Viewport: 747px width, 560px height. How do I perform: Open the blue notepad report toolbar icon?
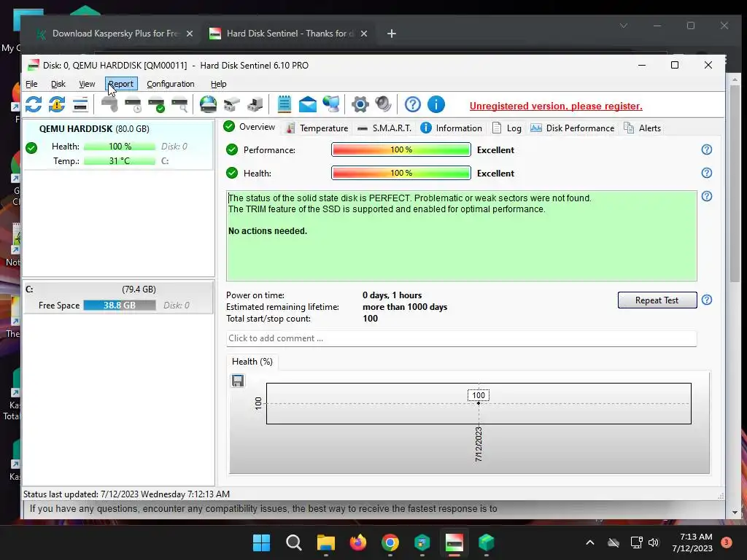tap(285, 104)
